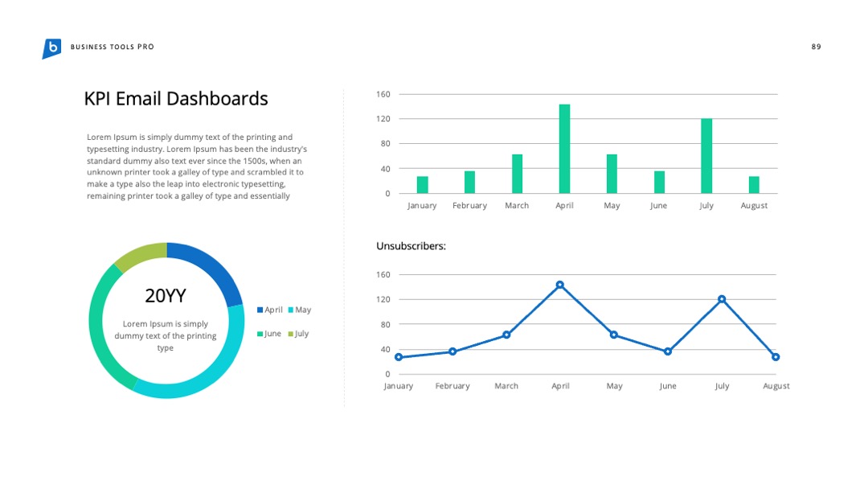Click the July legend color swatch
The height and width of the screenshot is (489, 868).
(291, 334)
